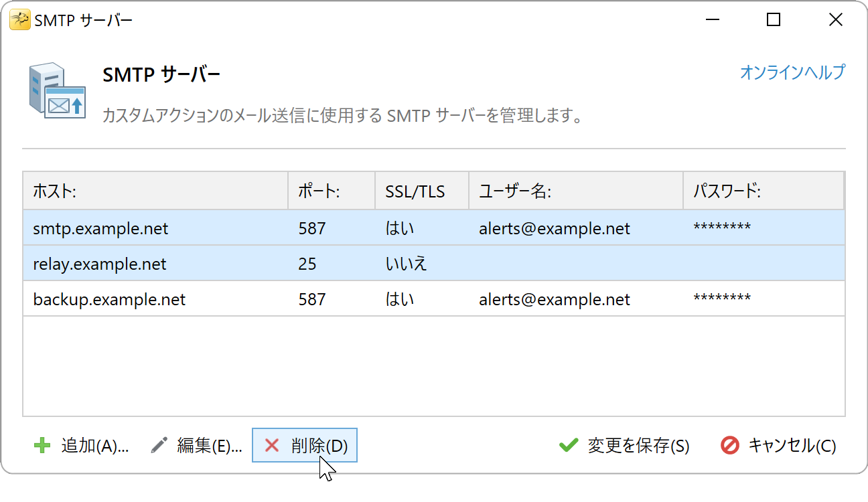868x502 pixels.
Task: Click the app icon in title bar
Action: 20,20
